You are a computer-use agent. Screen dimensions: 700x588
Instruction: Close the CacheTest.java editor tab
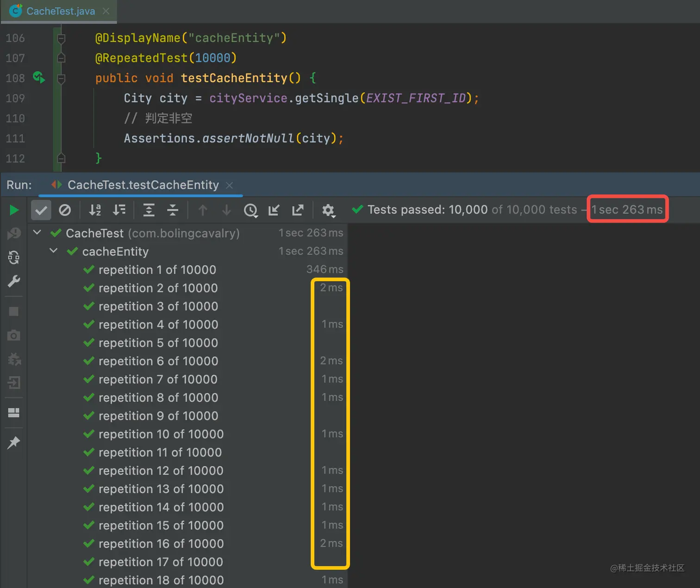pyautogui.click(x=106, y=11)
